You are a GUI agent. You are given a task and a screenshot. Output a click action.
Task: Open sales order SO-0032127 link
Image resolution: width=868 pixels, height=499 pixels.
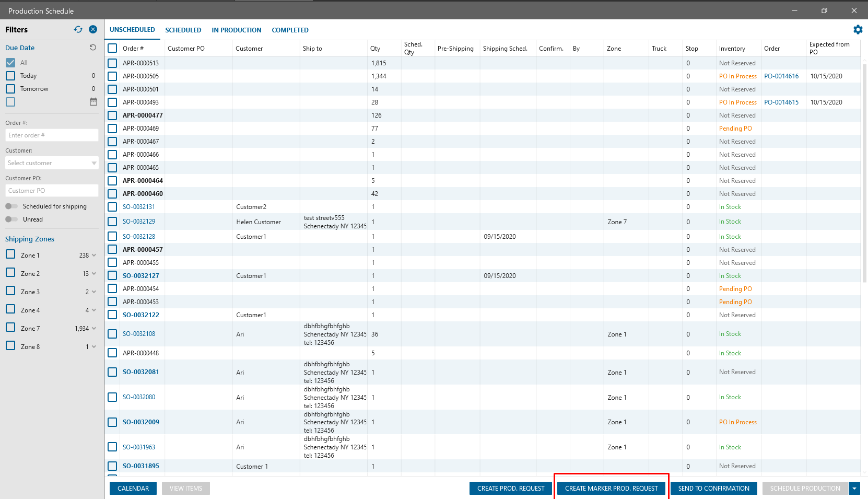[x=141, y=276]
